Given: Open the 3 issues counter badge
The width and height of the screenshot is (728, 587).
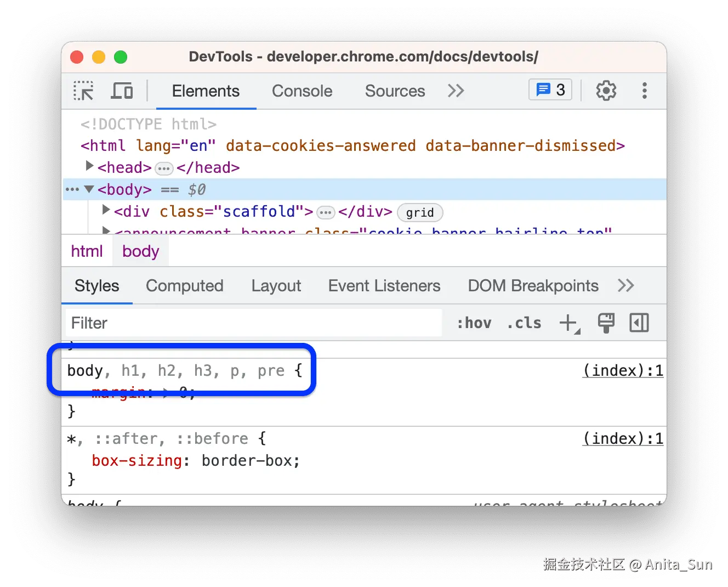Looking at the screenshot, I should pos(550,90).
